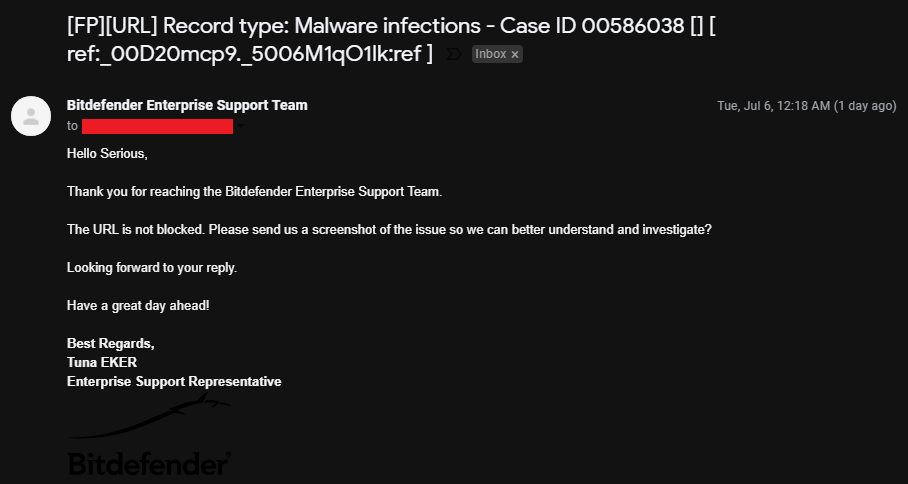Click the "Have a great day ahead!" line
The height and width of the screenshot is (484, 908).
pos(139,305)
